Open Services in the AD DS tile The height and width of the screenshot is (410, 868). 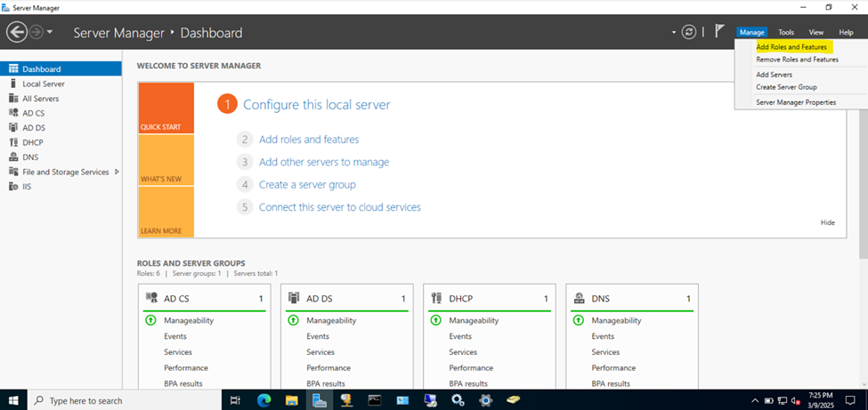pos(320,352)
